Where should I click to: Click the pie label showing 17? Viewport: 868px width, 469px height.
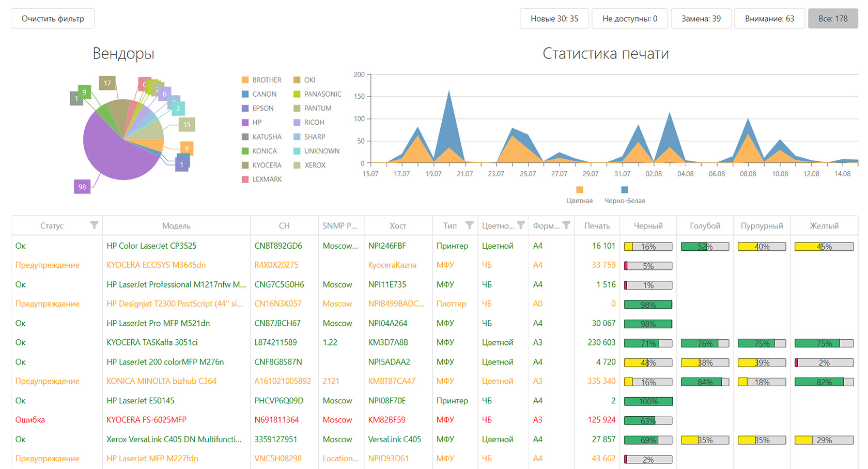point(107,83)
